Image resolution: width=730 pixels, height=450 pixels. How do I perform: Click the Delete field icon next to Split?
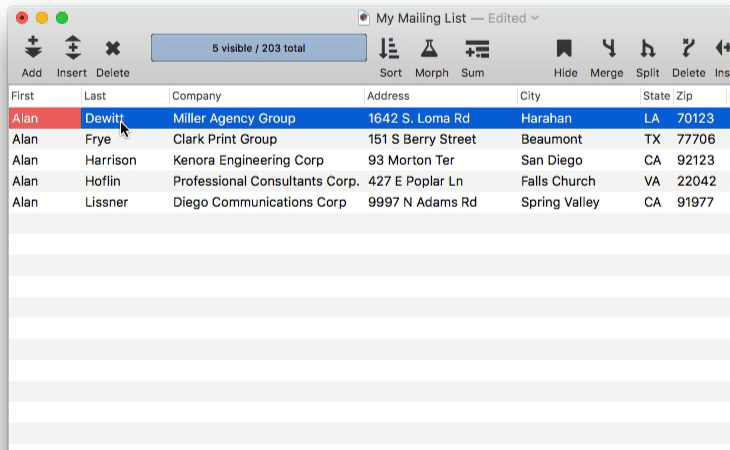pos(688,48)
